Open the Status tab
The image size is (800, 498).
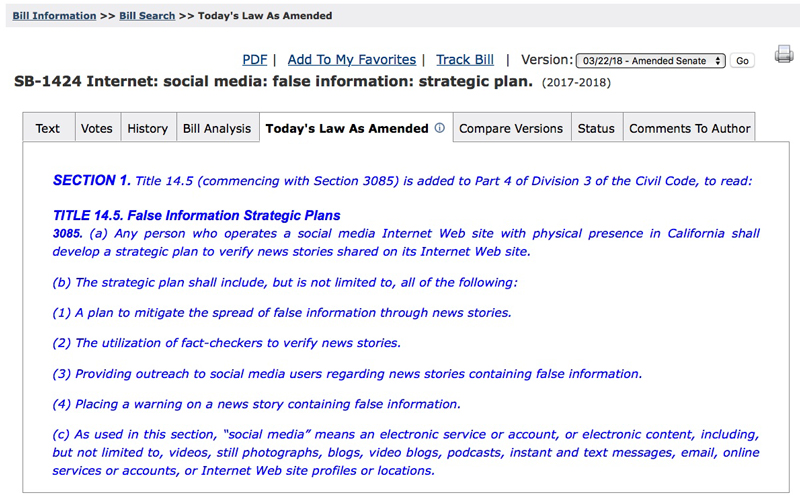pos(596,128)
